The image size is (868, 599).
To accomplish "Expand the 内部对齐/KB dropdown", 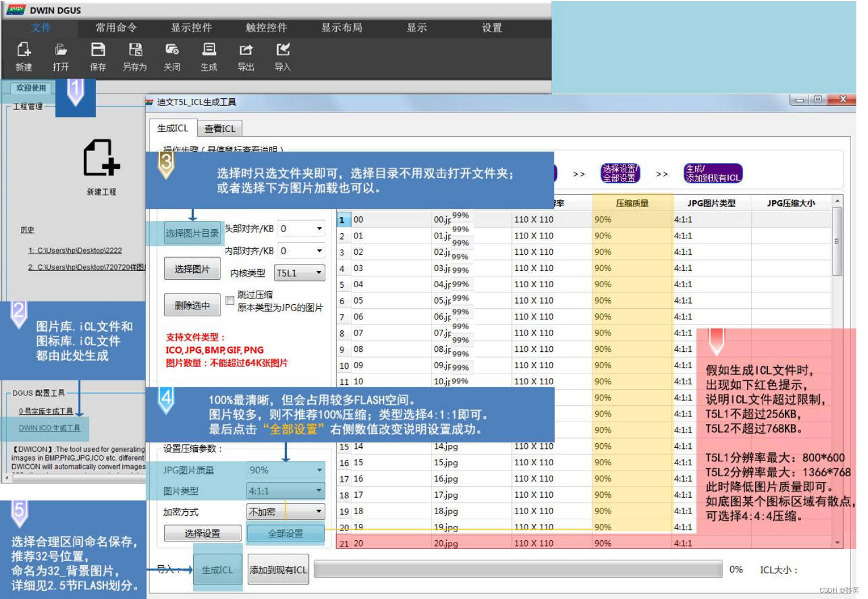I will pyautogui.click(x=319, y=251).
